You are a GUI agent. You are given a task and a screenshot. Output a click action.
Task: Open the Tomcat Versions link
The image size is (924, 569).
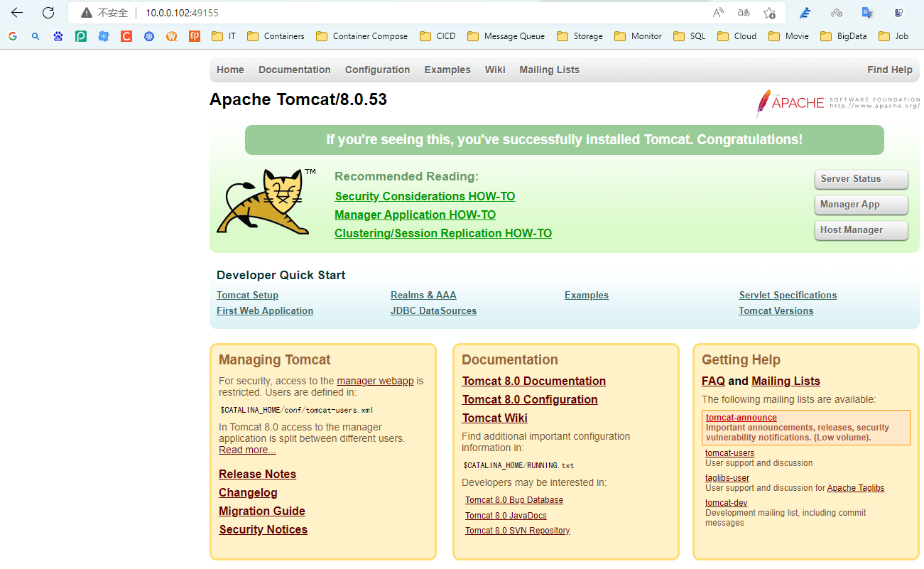click(776, 310)
